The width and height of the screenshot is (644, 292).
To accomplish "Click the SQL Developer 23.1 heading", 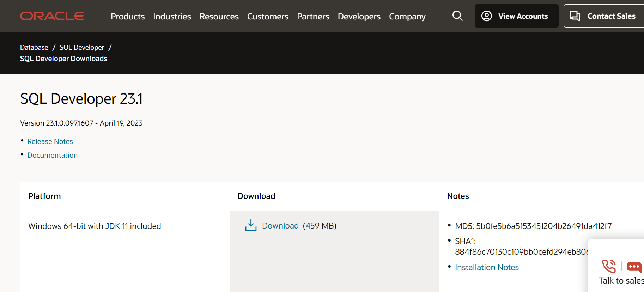I will [81, 99].
